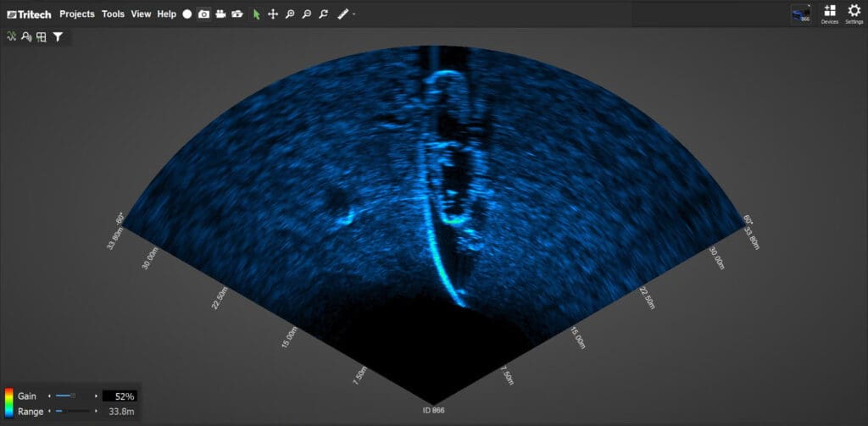Open the Projects menu
868x426 pixels.
[77, 14]
